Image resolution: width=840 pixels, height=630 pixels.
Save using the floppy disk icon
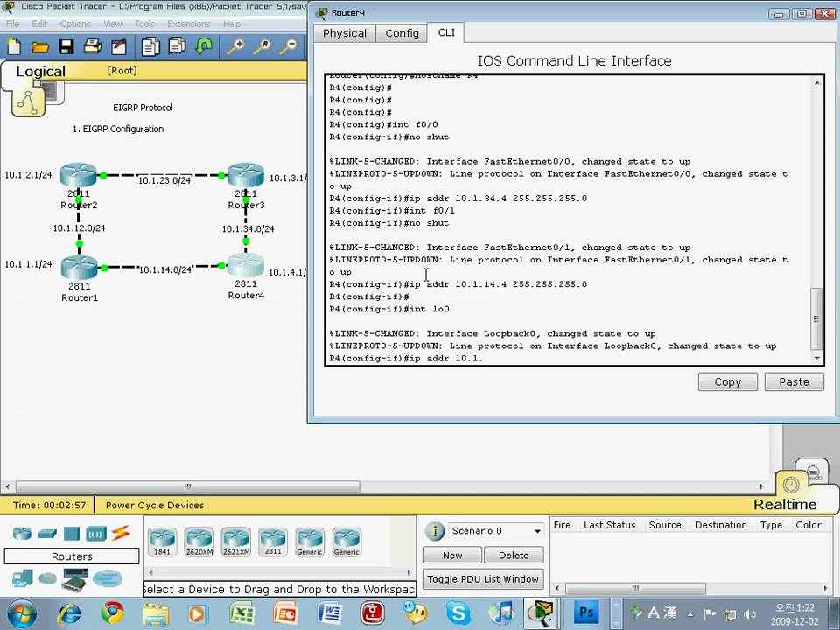66,47
